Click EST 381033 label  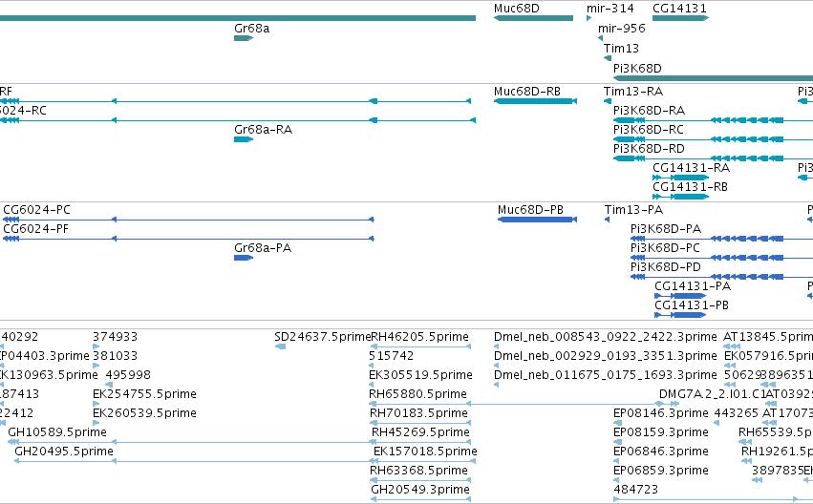(115, 356)
